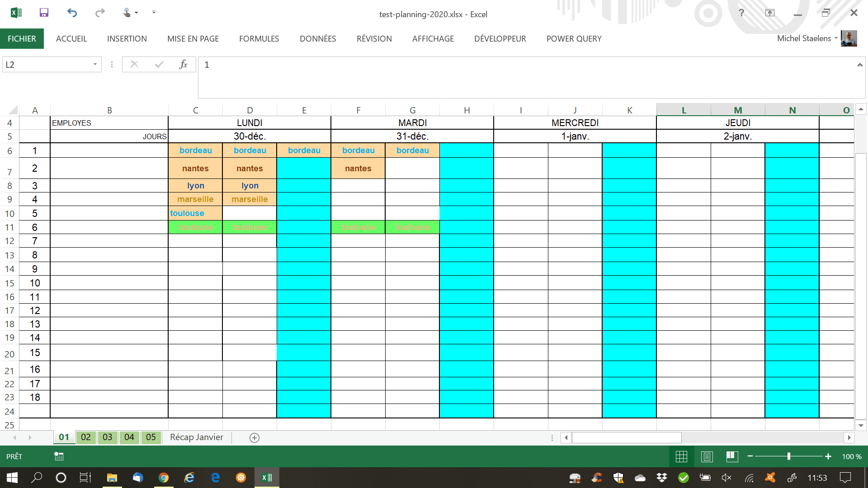This screenshot has height=488, width=868.
Task: Click the zoom in plus icon
Action: pos(828,456)
